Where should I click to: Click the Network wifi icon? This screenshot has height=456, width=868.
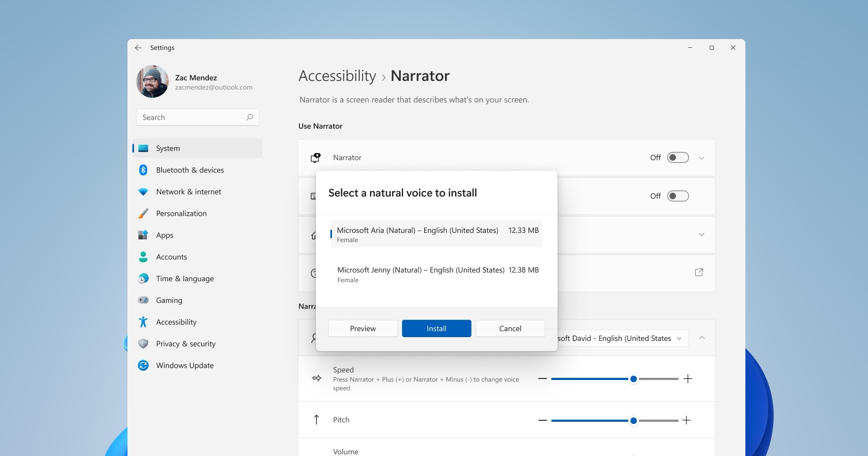pos(143,192)
